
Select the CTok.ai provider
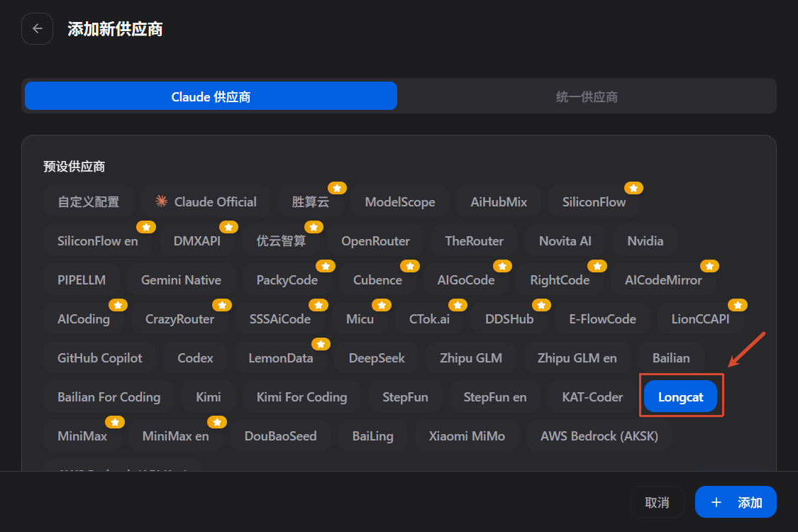point(430,319)
